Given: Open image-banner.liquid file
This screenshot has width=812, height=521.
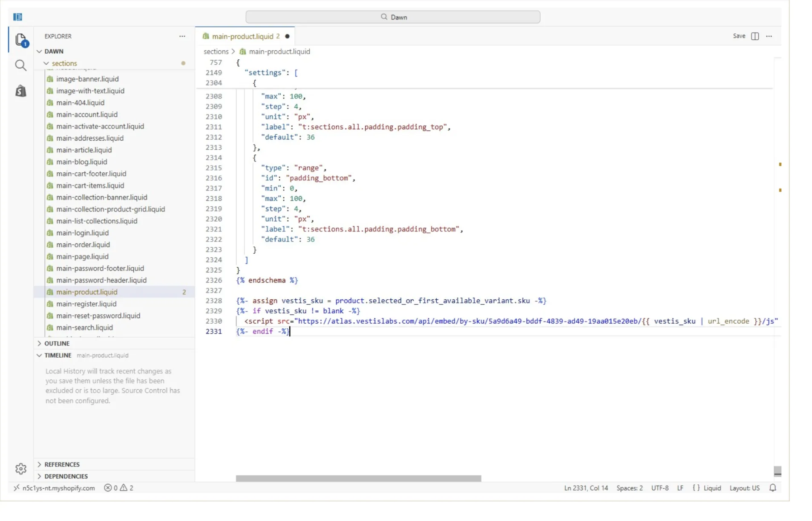Looking at the screenshot, I should pos(87,79).
